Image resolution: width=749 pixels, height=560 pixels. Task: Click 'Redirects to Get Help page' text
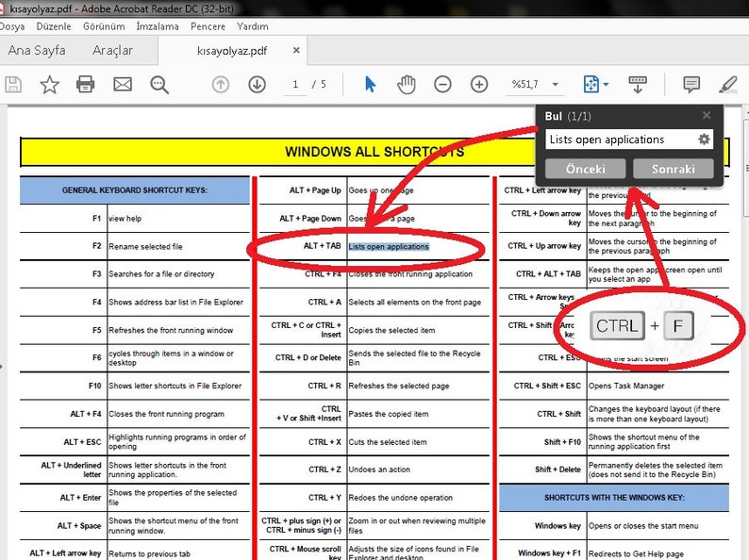636,553
